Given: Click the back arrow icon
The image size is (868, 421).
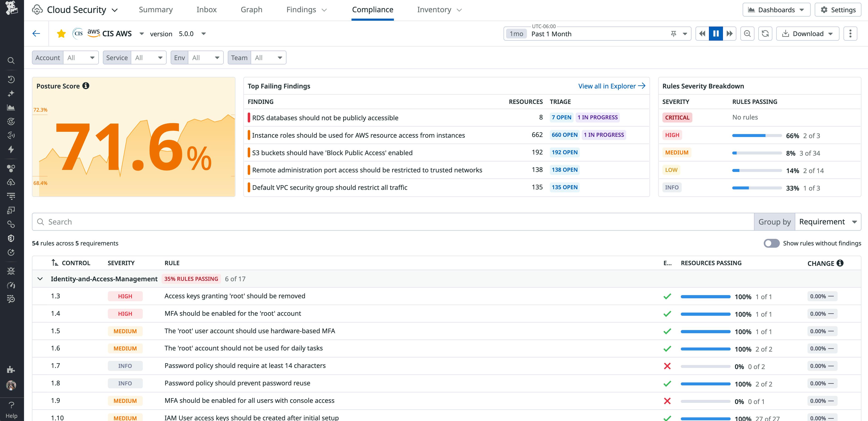Looking at the screenshot, I should 36,33.
